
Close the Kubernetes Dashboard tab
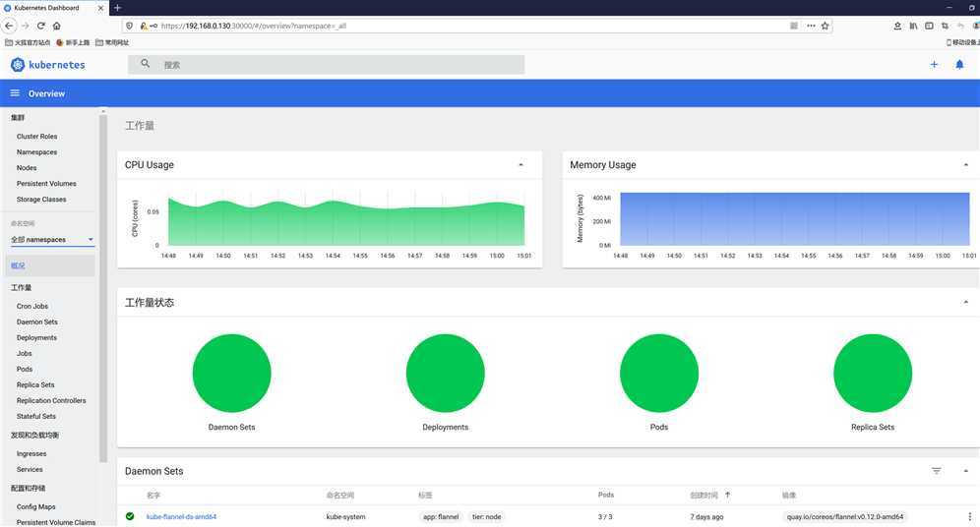(100, 8)
